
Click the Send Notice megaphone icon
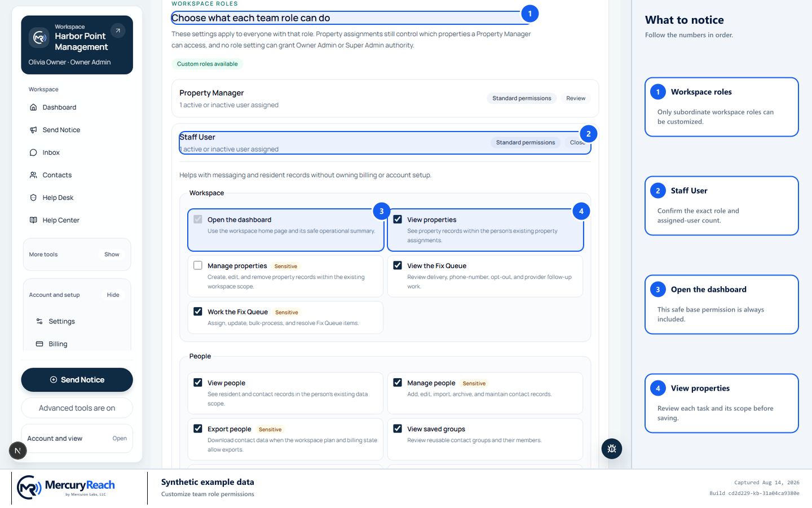33,130
